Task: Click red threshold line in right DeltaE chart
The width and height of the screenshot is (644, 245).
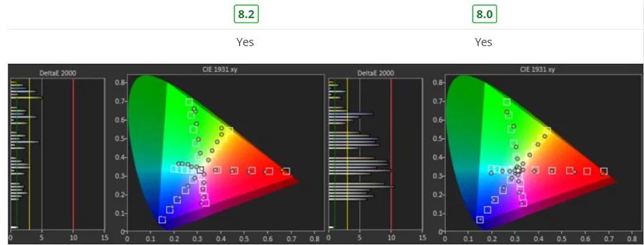Action: click(x=391, y=155)
